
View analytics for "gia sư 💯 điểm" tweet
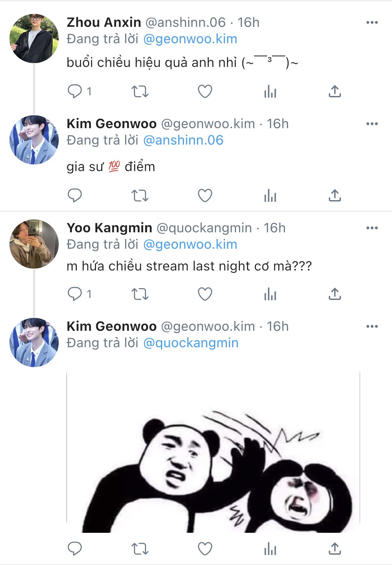pos(270,196)
